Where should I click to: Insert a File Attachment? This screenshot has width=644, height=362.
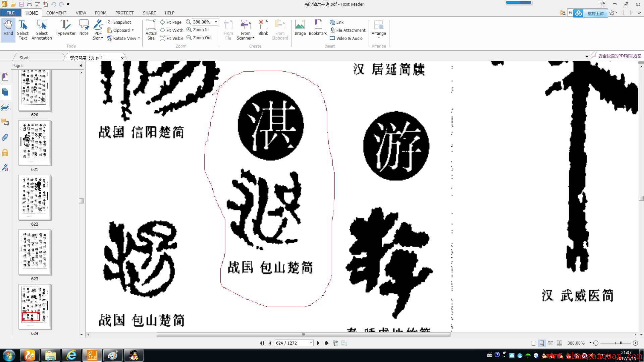coord(348,30)
